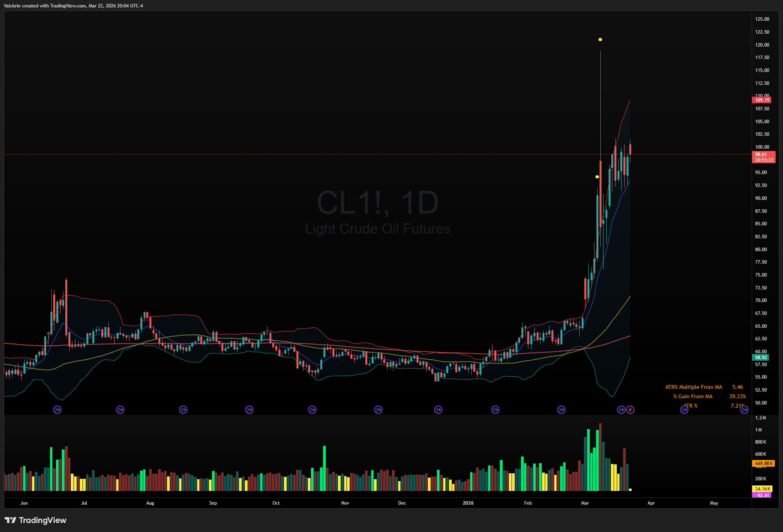This screenshot has height=532, width=783.
Task: Click the yellow 34.16K volume label
Action: [762, 489]
